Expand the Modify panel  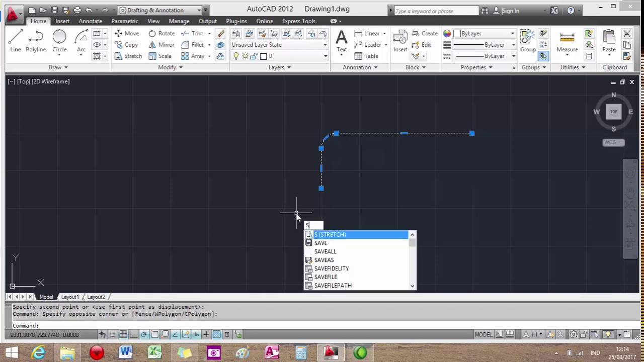[x=170, y=67]
